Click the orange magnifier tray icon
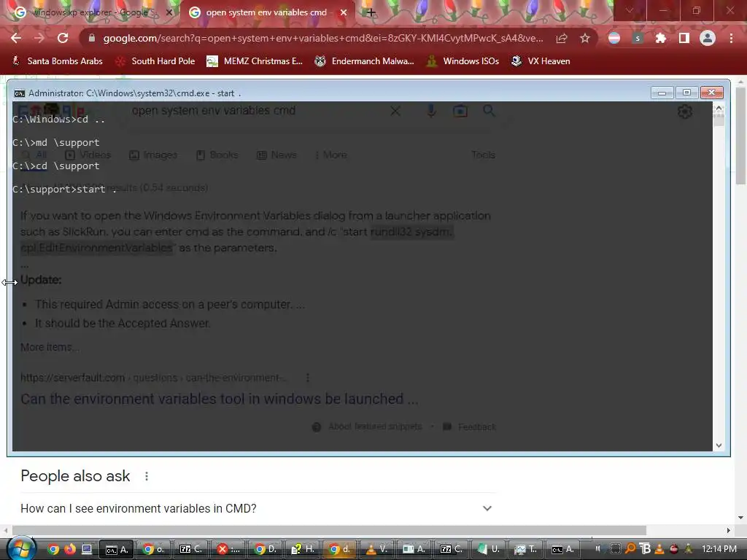 pyautogui.click(x=630, y=548)
